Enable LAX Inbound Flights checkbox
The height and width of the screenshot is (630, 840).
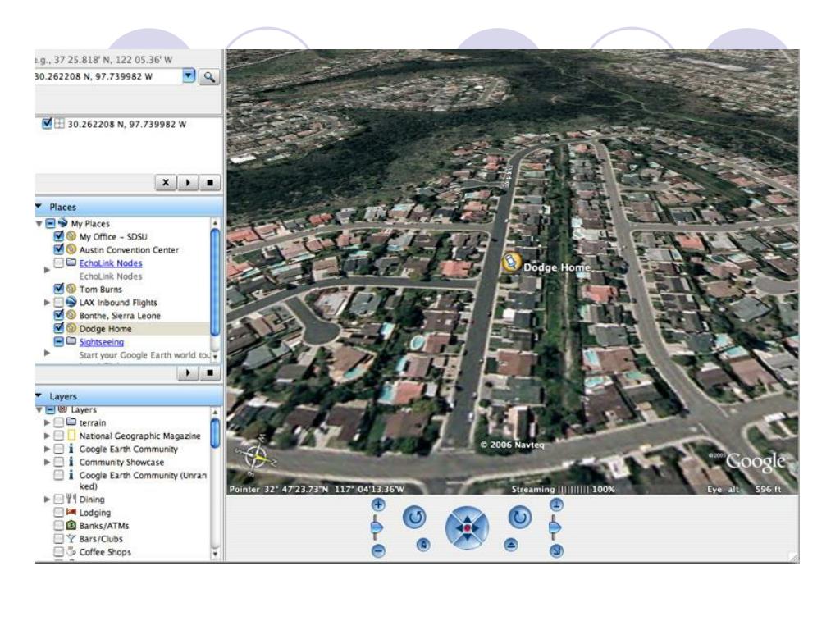click(x=59, y=302)
